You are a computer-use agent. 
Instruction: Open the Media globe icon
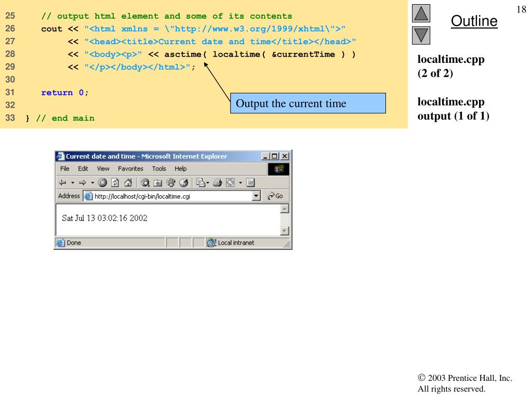pyautogui.click(x=170, y=183)
